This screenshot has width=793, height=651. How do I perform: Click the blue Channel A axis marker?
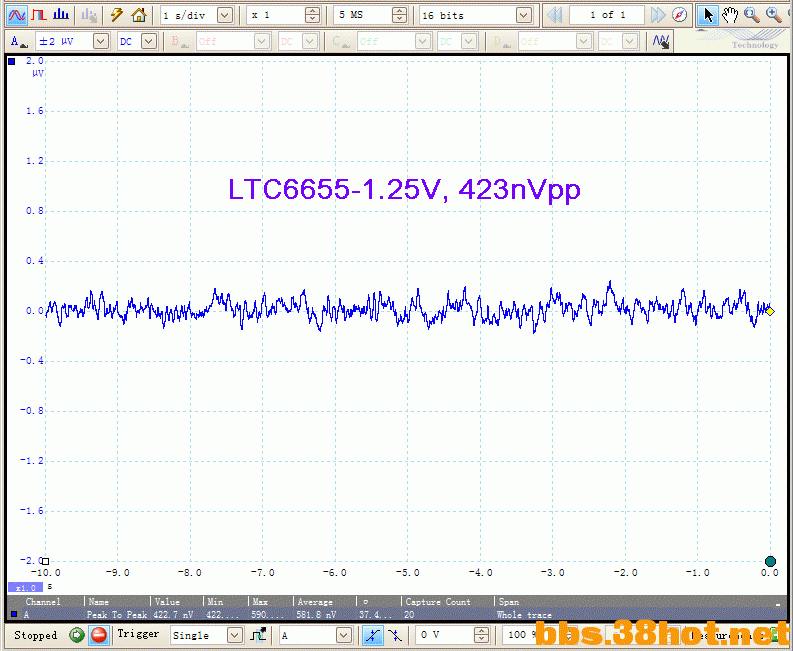(11, 62)
